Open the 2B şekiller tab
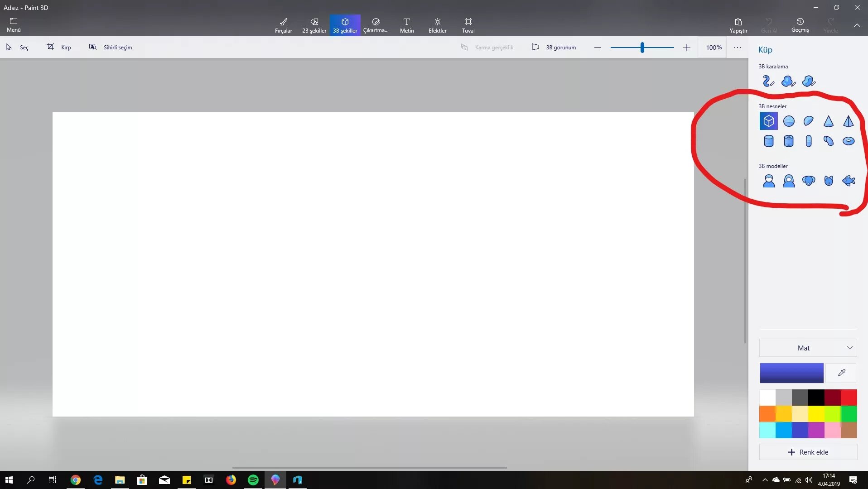 point(314,25)
